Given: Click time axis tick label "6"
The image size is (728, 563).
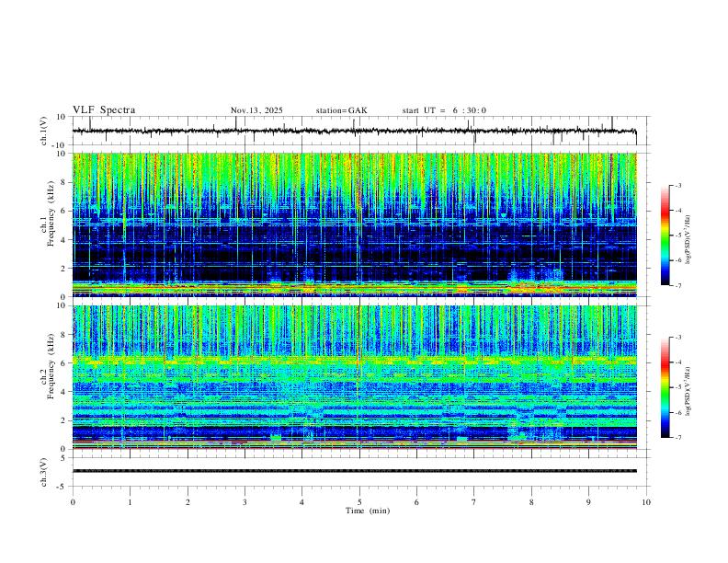Looking at the screenshot, I should tap(417, 502).
